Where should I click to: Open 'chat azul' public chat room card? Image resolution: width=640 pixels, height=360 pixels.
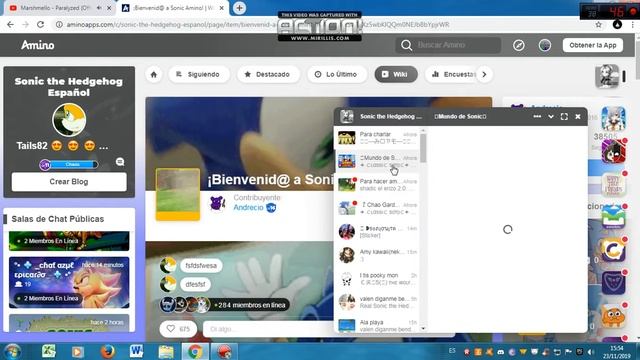point(69,282)
